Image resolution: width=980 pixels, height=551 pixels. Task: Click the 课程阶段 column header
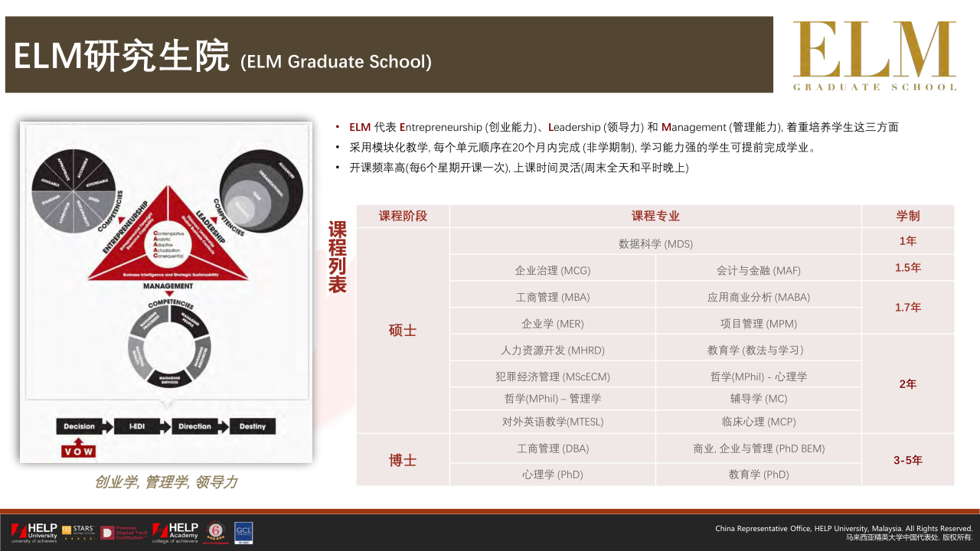(x=403, y=217)
